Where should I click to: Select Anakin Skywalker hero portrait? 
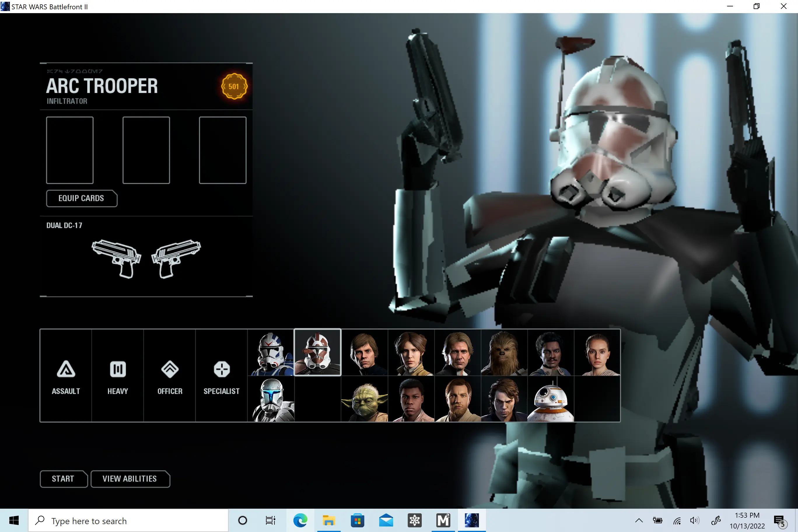[504, 399]
